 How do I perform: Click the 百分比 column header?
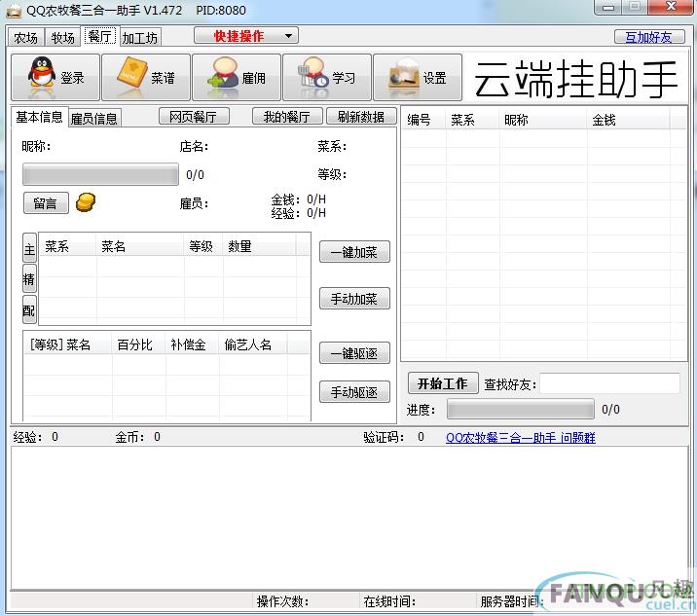[138, 344]
